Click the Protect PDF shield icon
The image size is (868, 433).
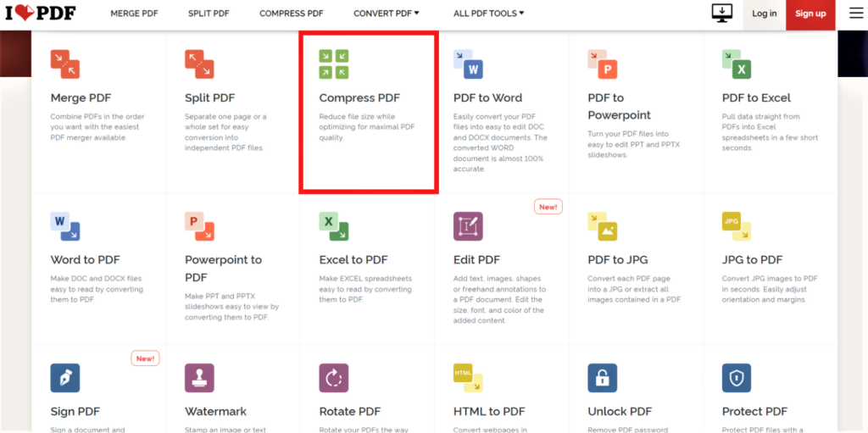tap(737, 378)
